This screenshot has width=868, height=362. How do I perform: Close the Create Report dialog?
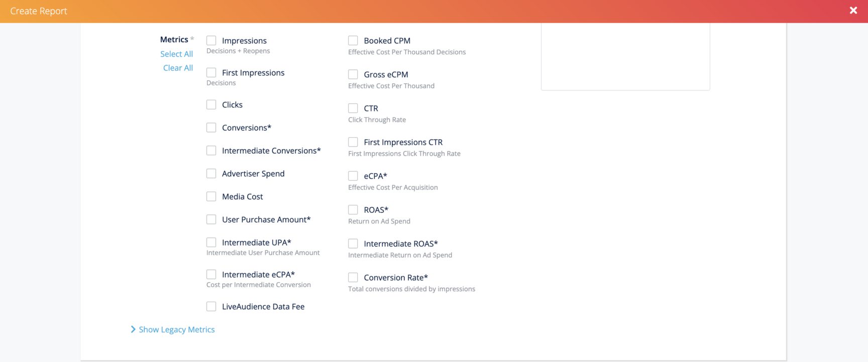pyautogui.click(x=853, y=11)
